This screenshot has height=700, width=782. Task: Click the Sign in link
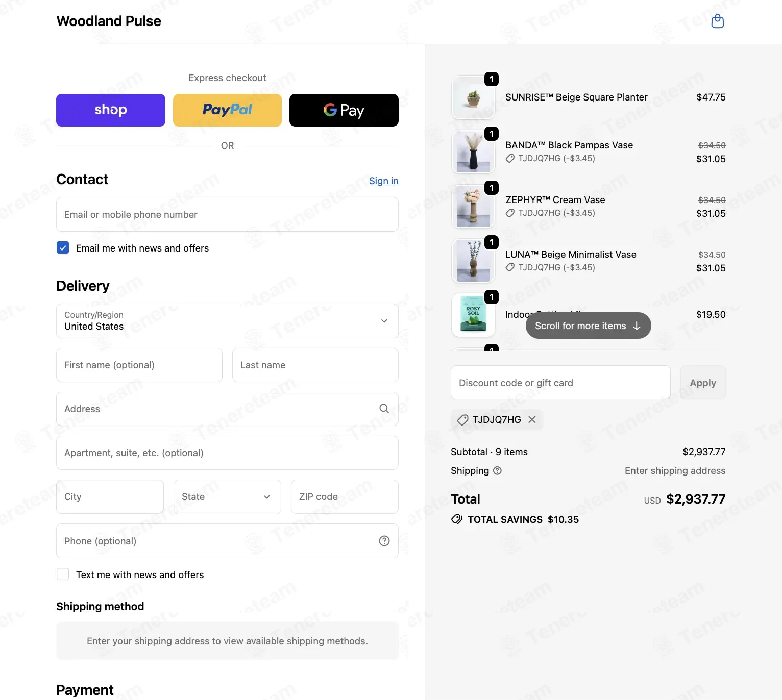tap(384, 181)
